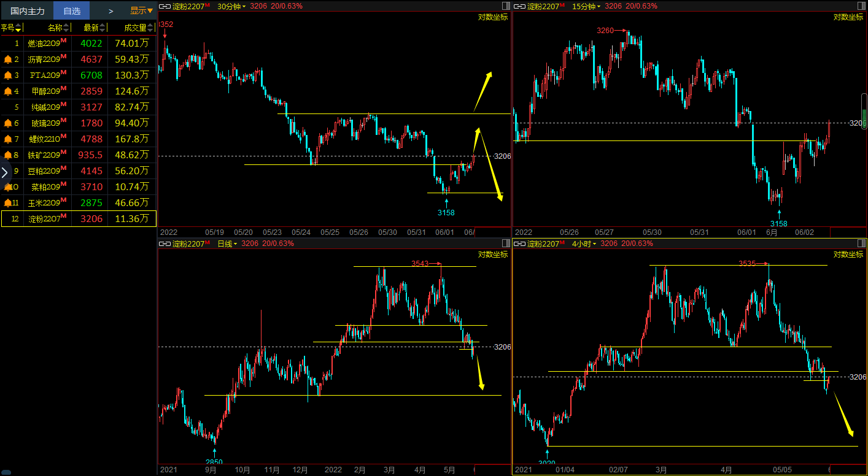Screen dimensions: 868x476
Task: Open the 30分钟 timeframe dropdown
Action: coord(231,6)
